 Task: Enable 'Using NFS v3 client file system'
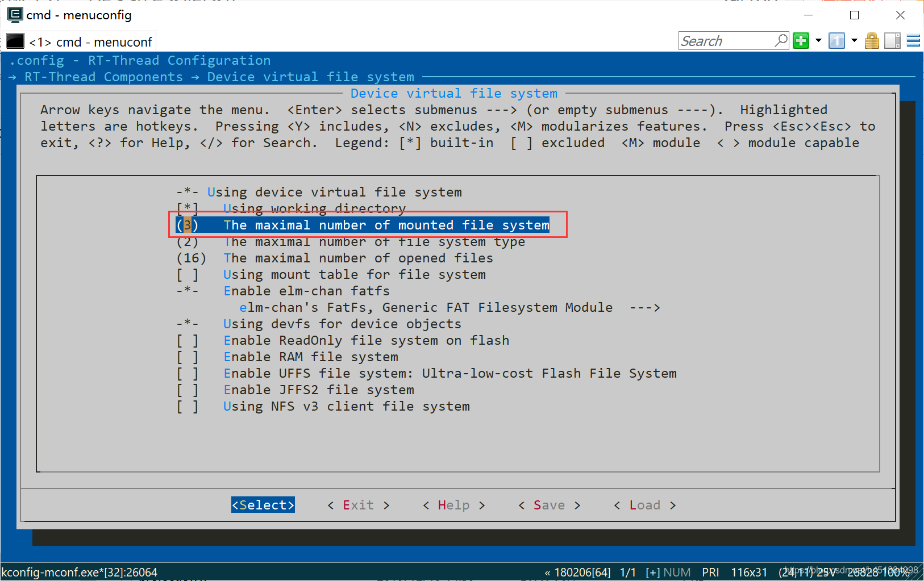coord(323,406)
